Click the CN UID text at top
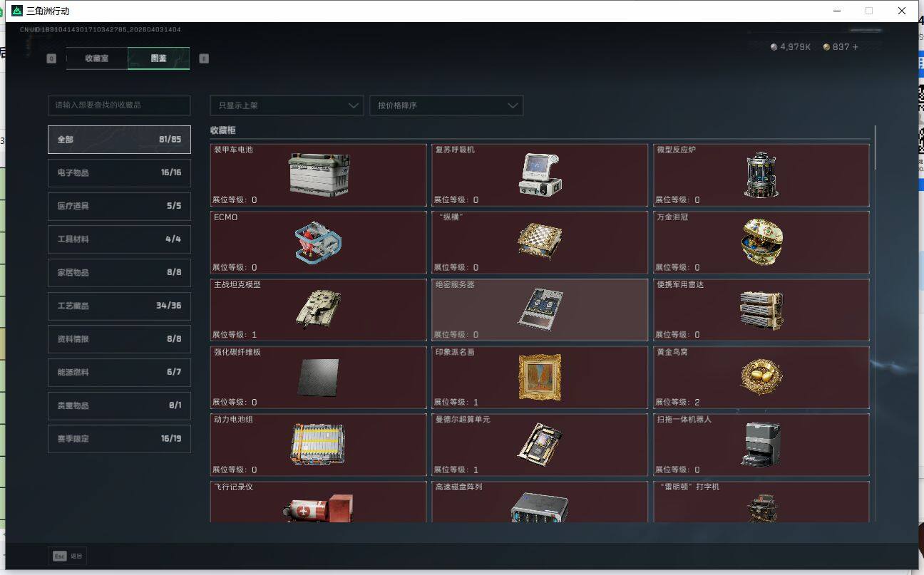Image resolution: width=924 pixels, height=575 pixels. click(100, 30)
